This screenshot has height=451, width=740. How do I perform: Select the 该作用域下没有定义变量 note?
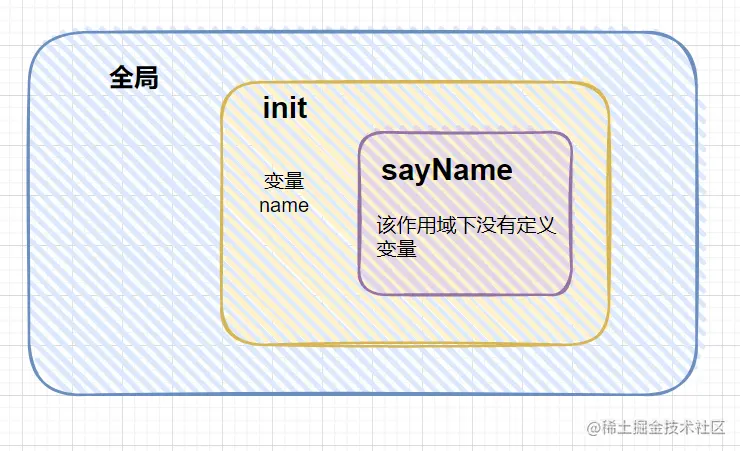point(466,237)
